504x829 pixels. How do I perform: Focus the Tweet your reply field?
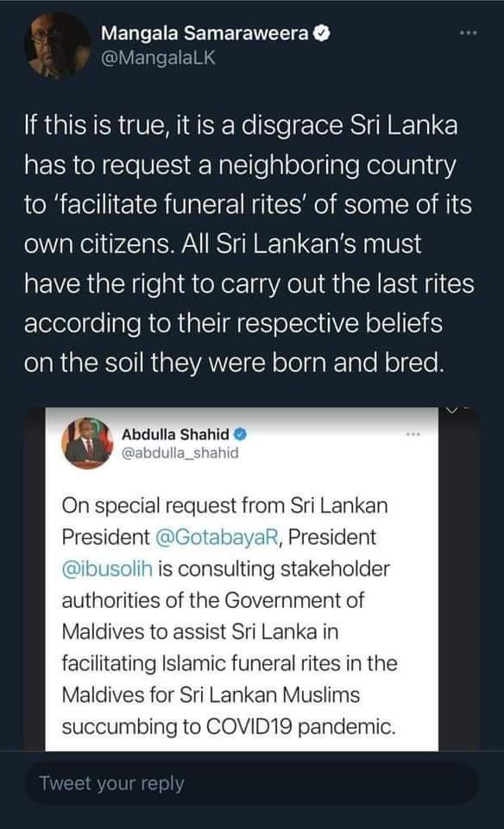pos(251,783)
